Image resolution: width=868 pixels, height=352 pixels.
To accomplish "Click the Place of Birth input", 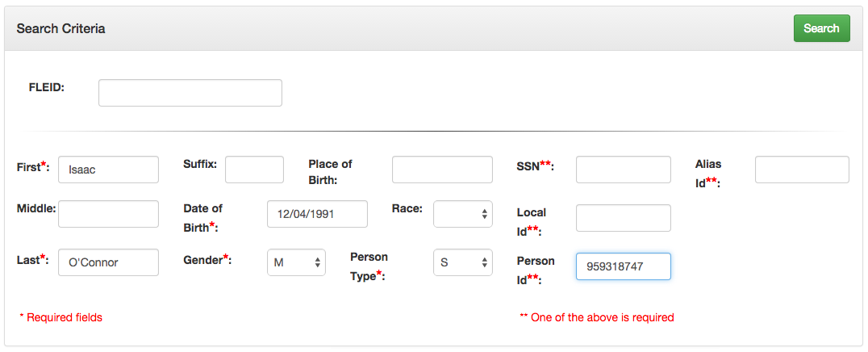I will tap(441, 170).
